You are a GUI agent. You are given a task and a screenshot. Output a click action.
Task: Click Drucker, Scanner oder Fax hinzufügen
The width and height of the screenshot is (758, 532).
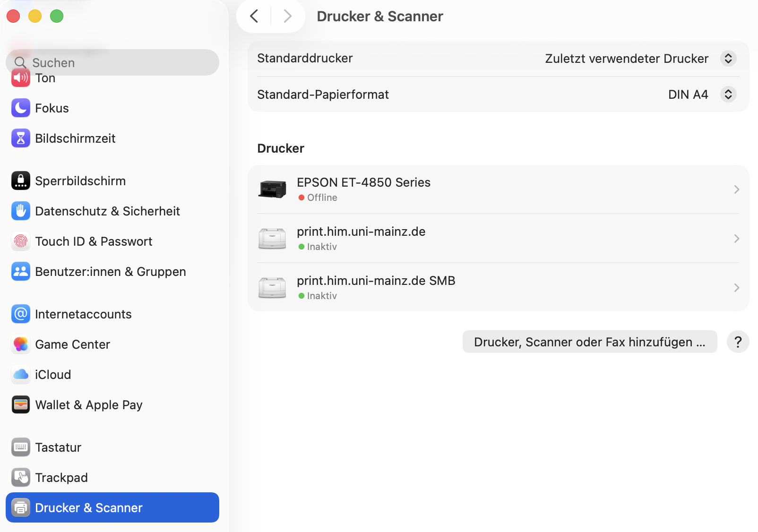pyautogui.click(x=589, y=342)
